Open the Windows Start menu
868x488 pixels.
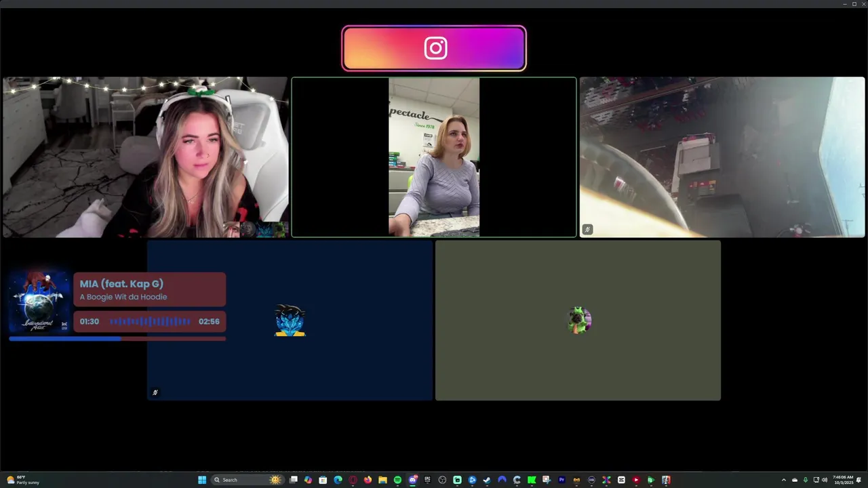202,480
